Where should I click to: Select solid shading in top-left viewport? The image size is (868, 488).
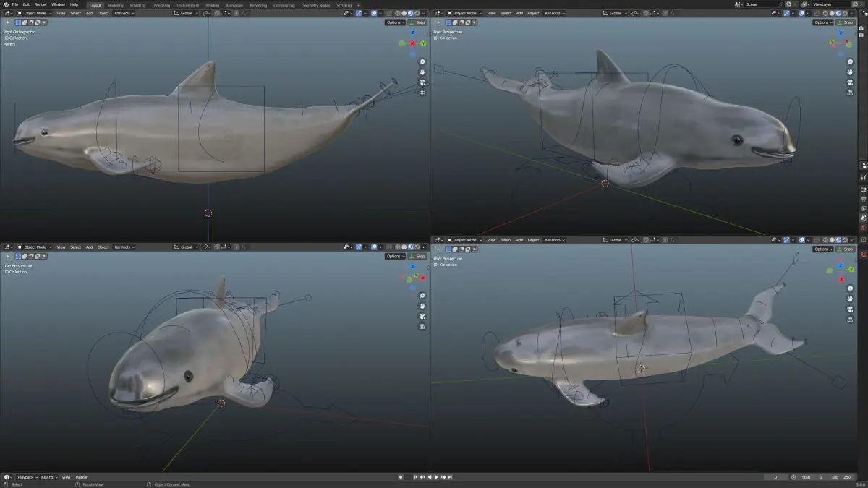(404, 13)
